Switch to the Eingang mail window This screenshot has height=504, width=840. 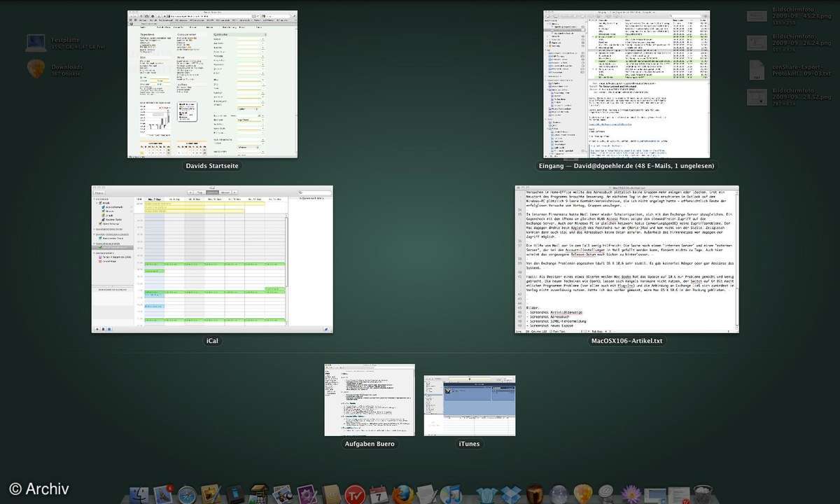(x=626, y=84)
